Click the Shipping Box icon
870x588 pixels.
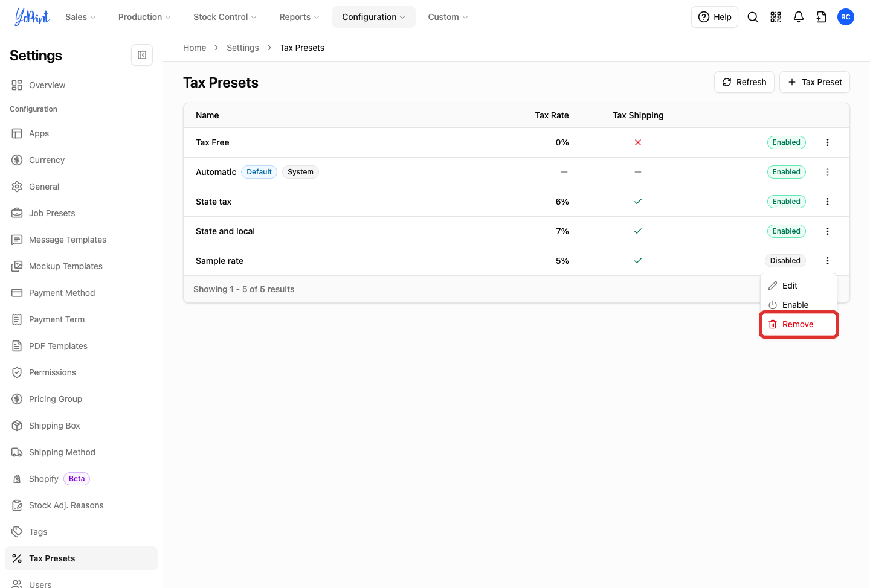click(x=17, y=426)
